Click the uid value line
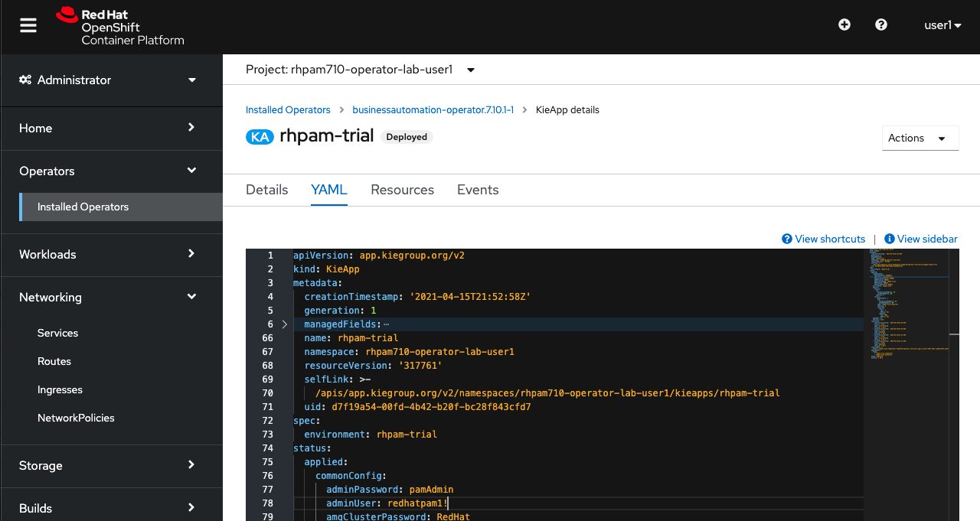 pyautogui.click(x=417, y=407)
